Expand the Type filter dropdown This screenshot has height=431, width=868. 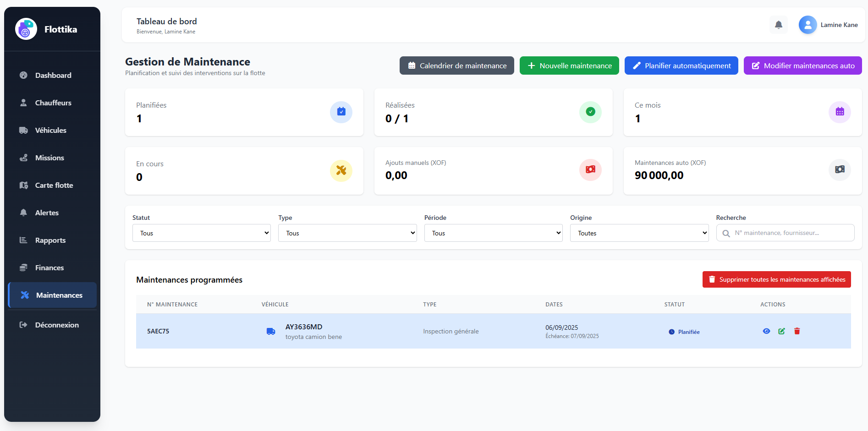coord(347,233)
